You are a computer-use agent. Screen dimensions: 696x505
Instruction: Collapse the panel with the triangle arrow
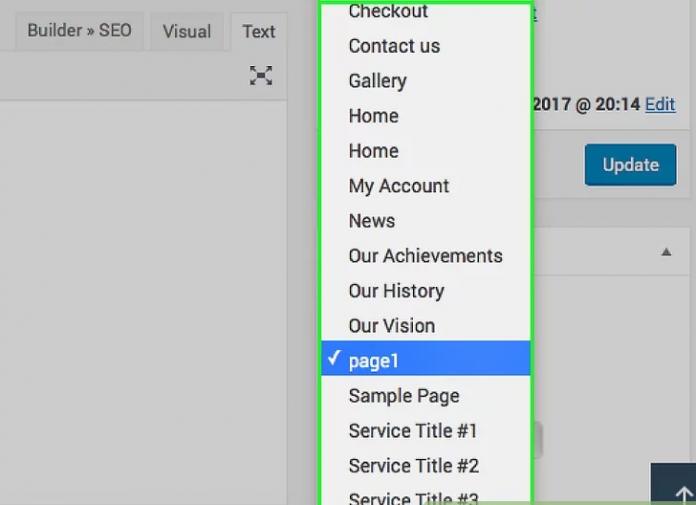pos(667,253)
